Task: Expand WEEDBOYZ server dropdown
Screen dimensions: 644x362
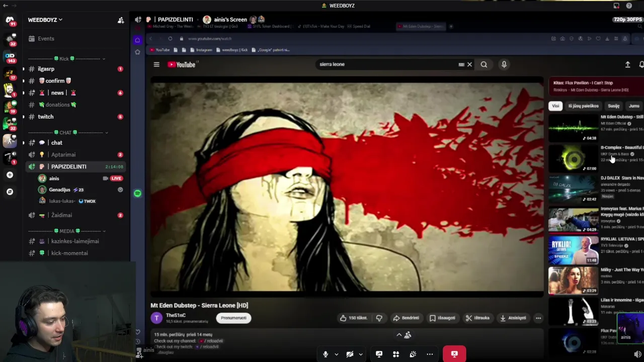Action: coord(45,20)
